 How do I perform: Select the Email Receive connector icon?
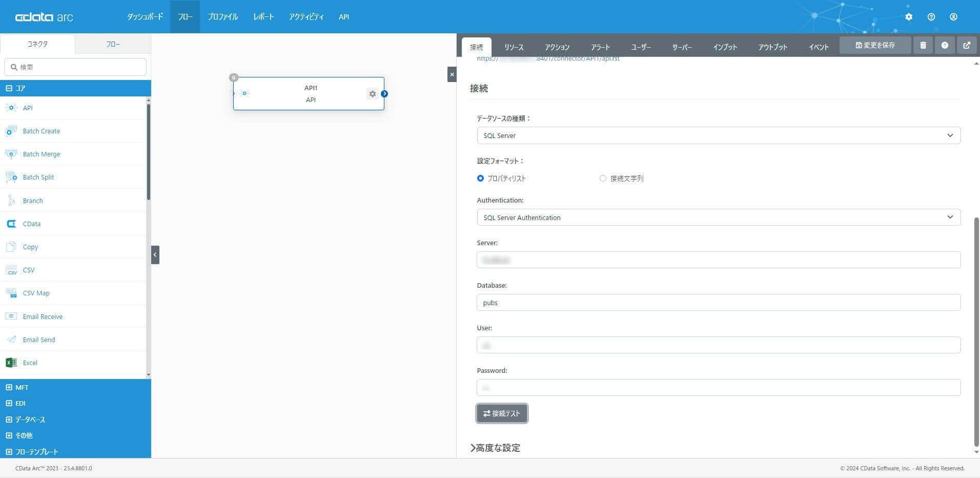pos(11,316)
